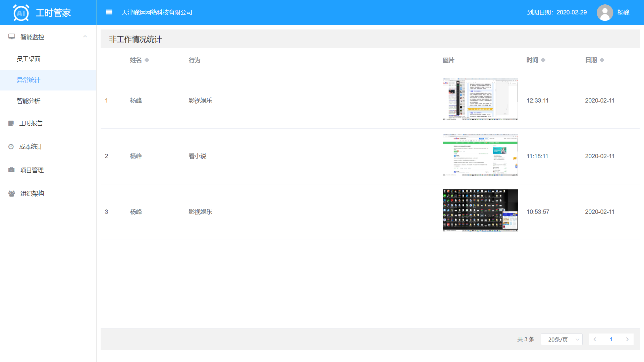Click the hamburger menu collapse icon
The width and height of the screenshot is (644, 362).
[109, 12]
